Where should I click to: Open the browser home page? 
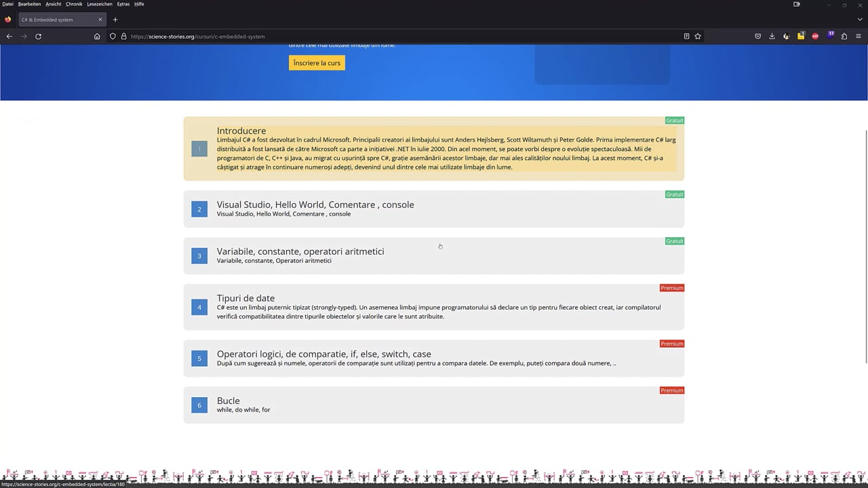(97, 36)
